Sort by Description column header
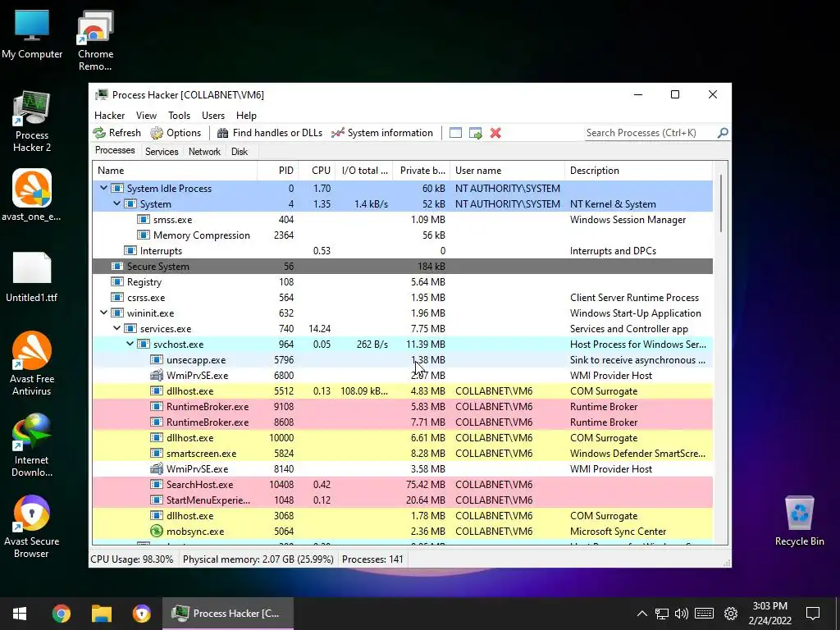 pyautogui.click(x=638, y=171)
